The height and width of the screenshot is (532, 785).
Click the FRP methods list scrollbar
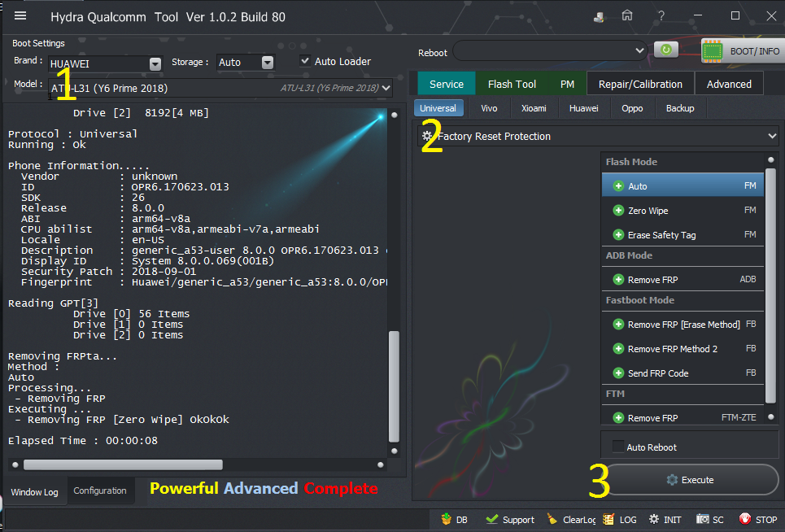point(770,286)
